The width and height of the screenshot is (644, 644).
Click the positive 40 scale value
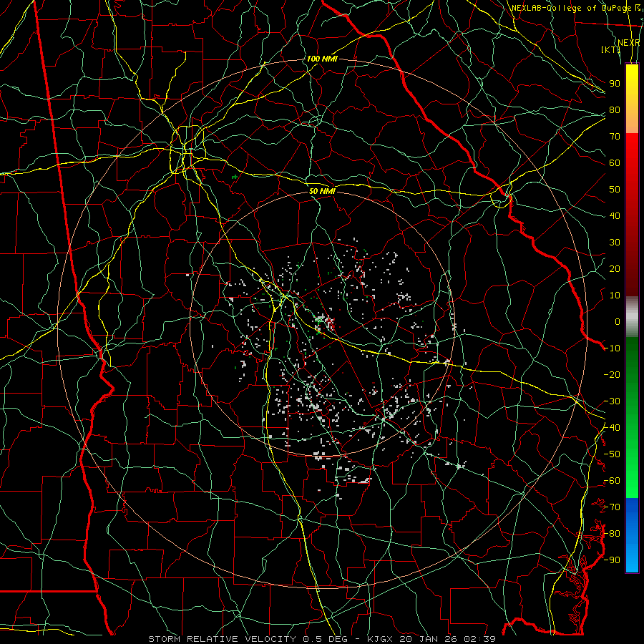(x=615, y=216)
